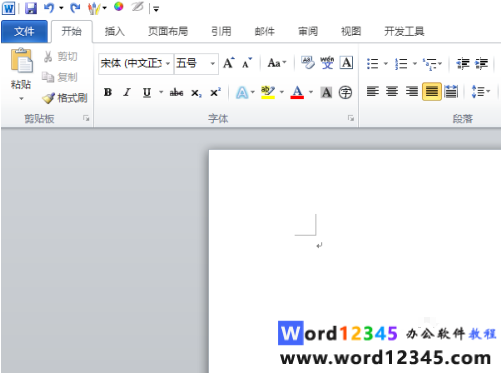Image resolution: width=501 pixels, height=374 pixels.
Task: Click the font name box showing 宋体
Action: (131, 63)
